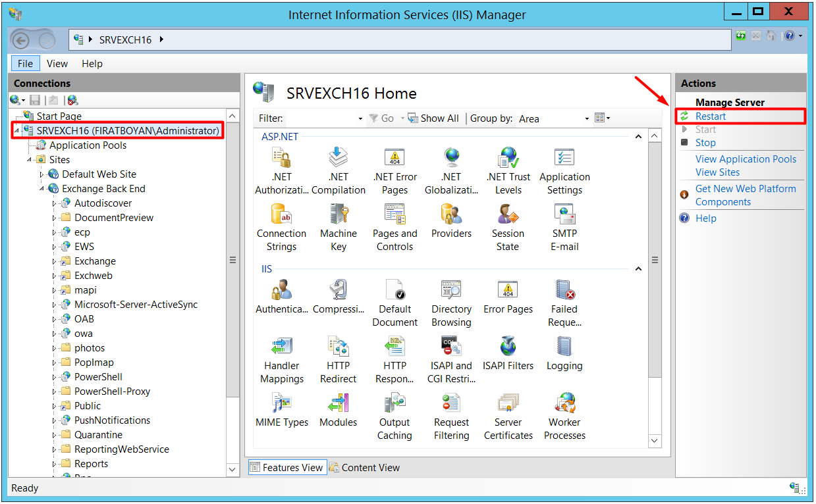Open Failed Request Tracing feature
The height and width of the screenshot is (504, 816).
(x=565, y=302)
